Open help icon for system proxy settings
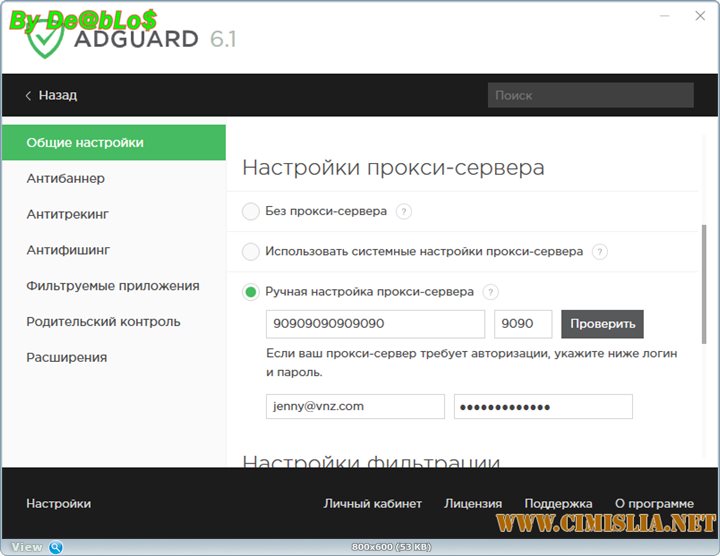This screenshot has width=720, height=556. (600, 252)
